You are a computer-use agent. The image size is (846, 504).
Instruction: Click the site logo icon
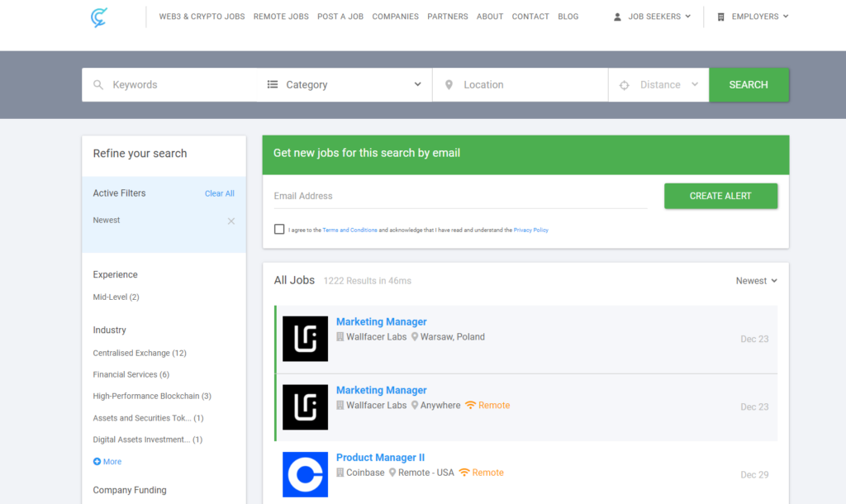(100, 17)
